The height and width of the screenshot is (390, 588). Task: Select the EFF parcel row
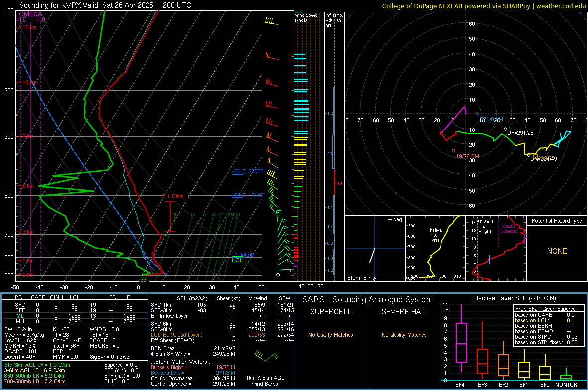[x=74, y=310]
